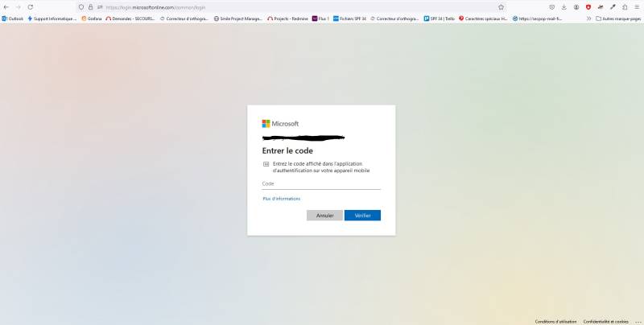Open Confidentialité et cookies footer link

click(606, 321)
